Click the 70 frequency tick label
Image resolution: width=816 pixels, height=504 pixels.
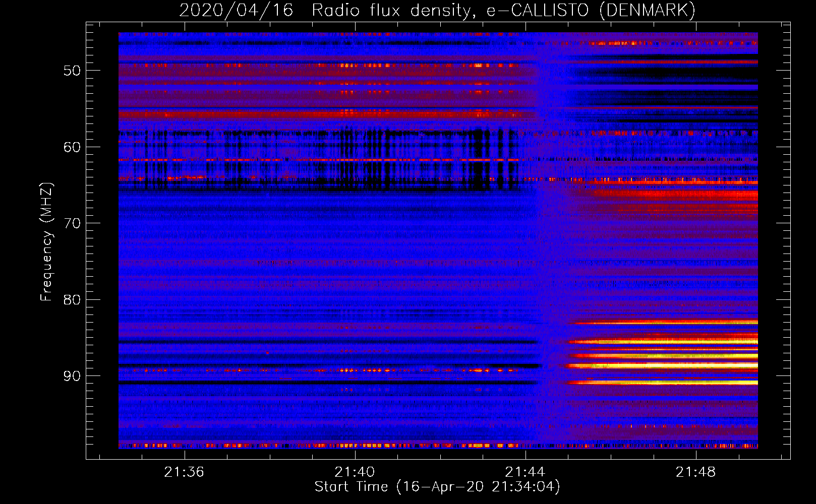coord(72,223)
